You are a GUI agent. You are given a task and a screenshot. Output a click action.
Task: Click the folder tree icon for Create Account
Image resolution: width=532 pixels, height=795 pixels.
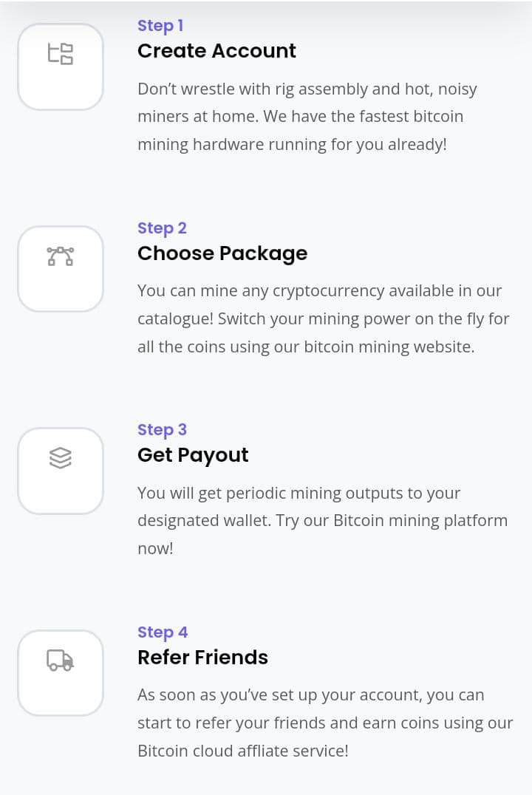point(61,53)
